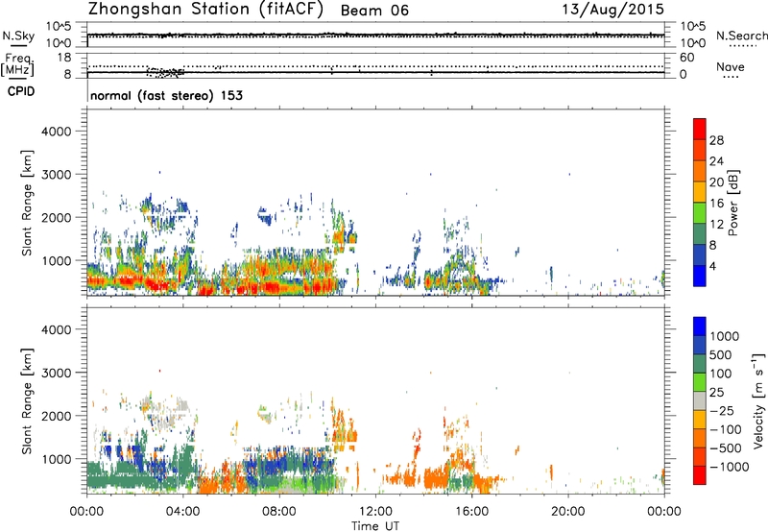Image resolution: width=768 pixels, height=532 pixels.
Task: Click the date "13/Aug/2015"
Action: [x=612, y=9]
